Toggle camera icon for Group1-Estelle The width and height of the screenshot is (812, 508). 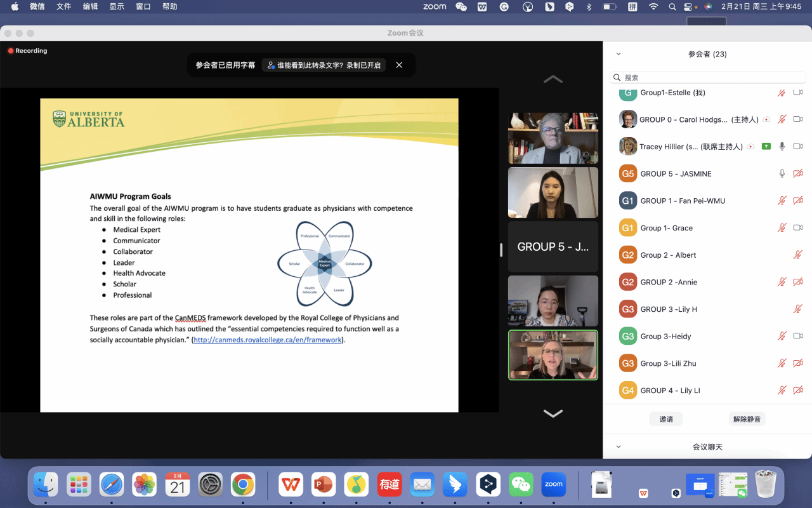(x=798, y=93)
